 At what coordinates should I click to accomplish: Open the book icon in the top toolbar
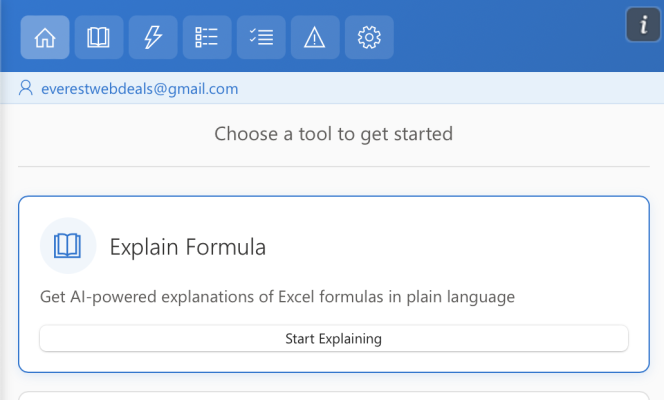[99, 38]
